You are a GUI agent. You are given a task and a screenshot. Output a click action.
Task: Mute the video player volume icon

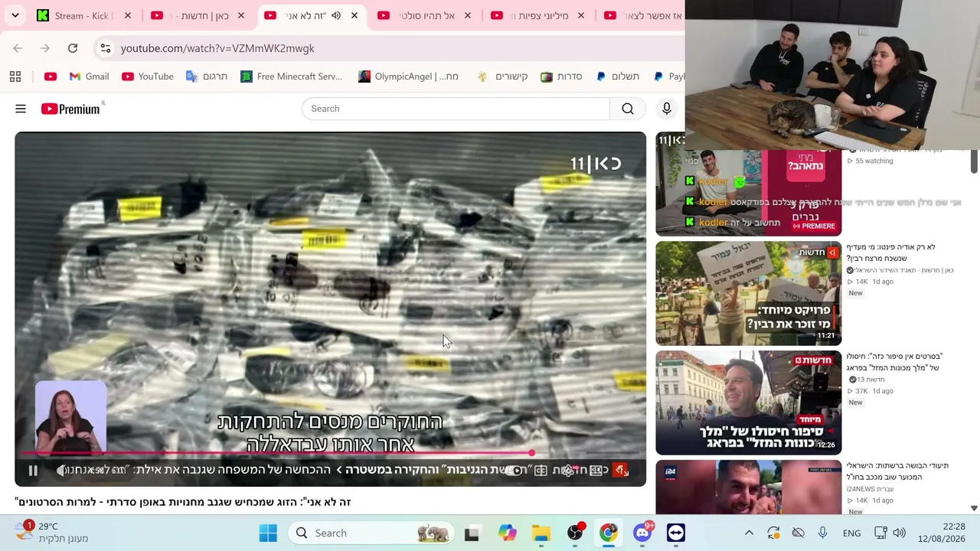62,471
